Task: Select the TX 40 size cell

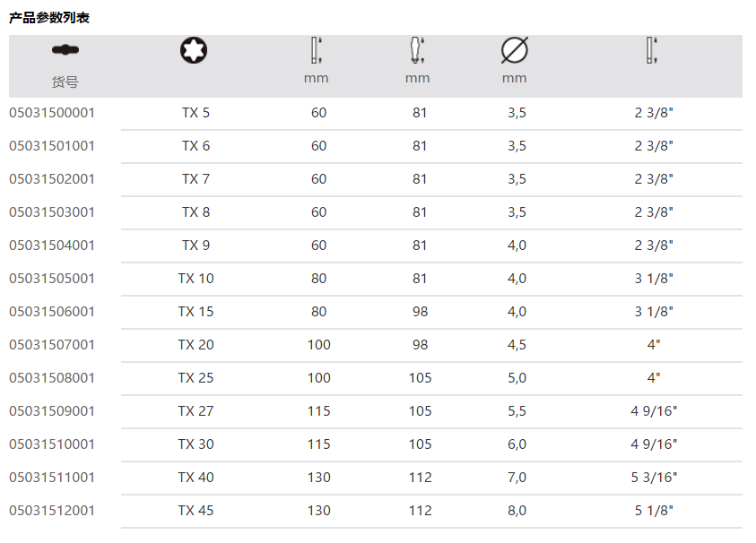Action: (196, 478)
